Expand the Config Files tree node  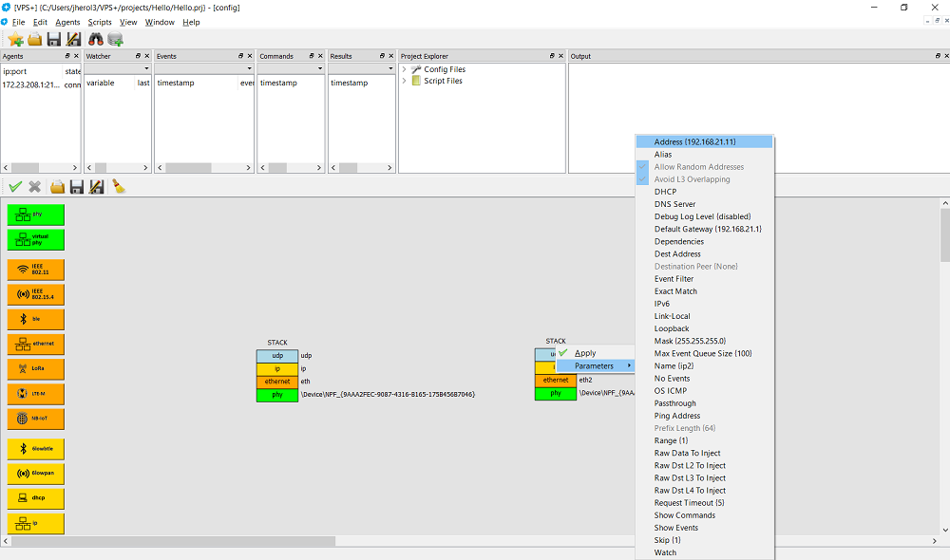(x=405, y=69)
